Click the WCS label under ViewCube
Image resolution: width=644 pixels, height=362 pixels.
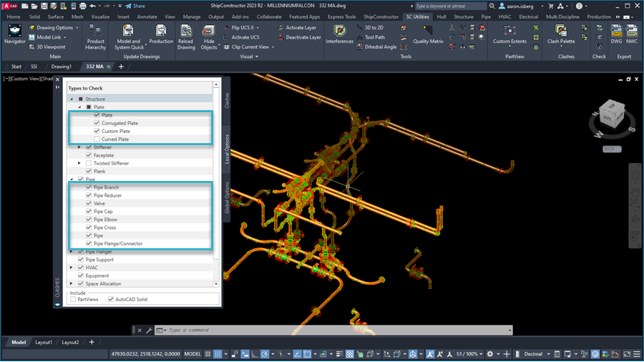pos(612,149)
